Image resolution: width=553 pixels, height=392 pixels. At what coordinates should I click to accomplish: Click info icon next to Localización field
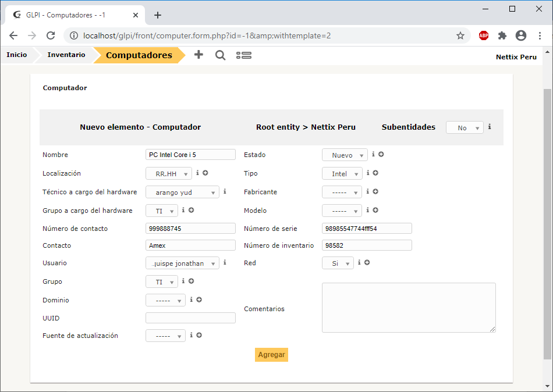[x=198, y=173]
